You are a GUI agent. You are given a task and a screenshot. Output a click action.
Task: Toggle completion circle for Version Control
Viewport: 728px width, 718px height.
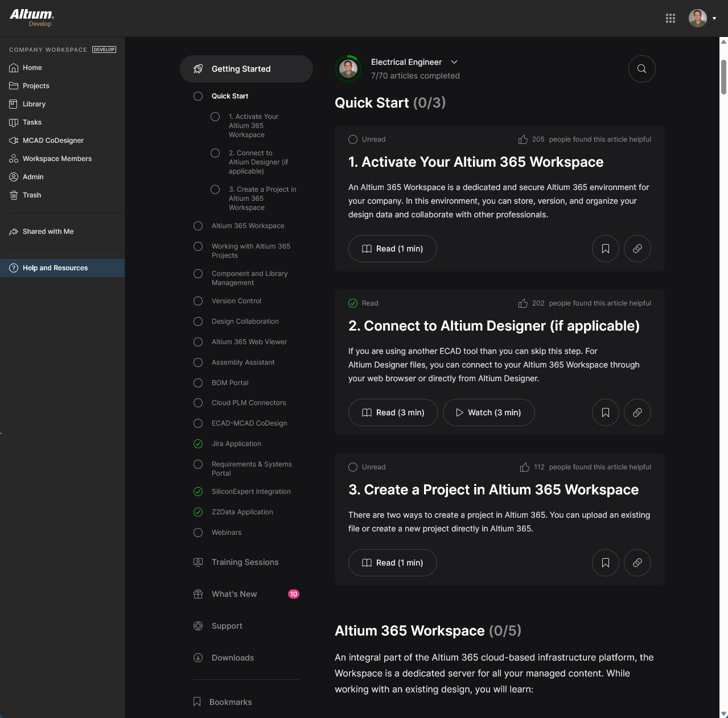pyautogui.click(x=198, y=301)
